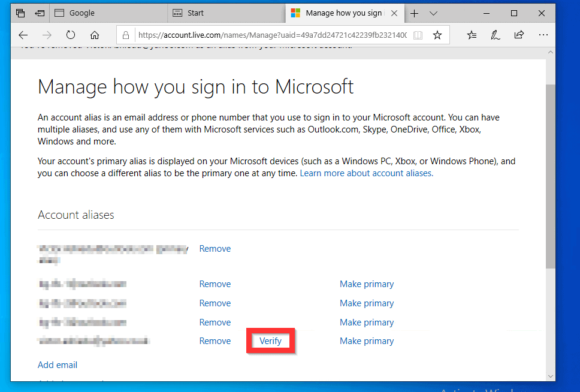Show tabs you've set aside
The width and height of the screenshot is (580, 392).
click(20, 13)
